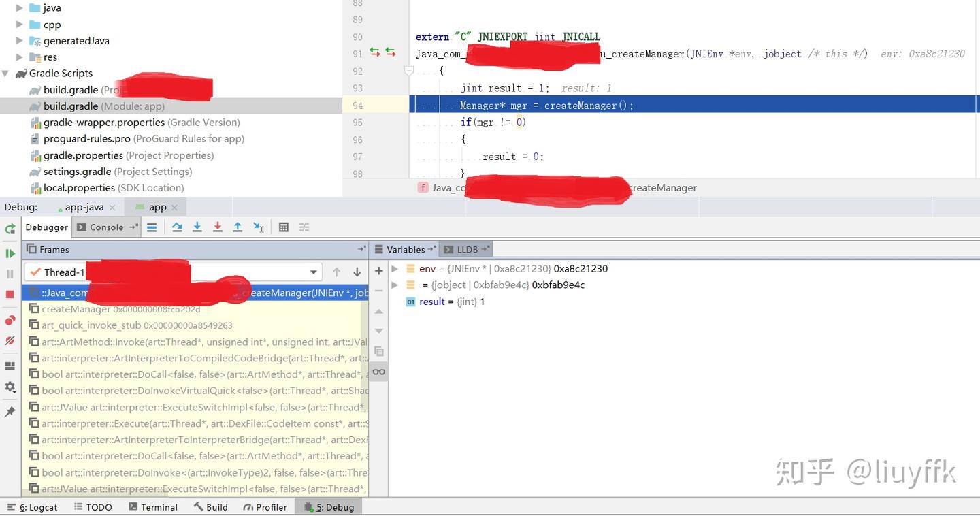
Task: Open the Console tab in the debugger
Action: (x=105, y=227)
